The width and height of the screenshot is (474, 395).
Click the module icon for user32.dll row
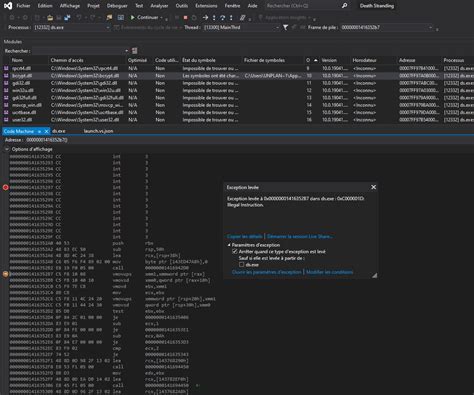(6, 120)
